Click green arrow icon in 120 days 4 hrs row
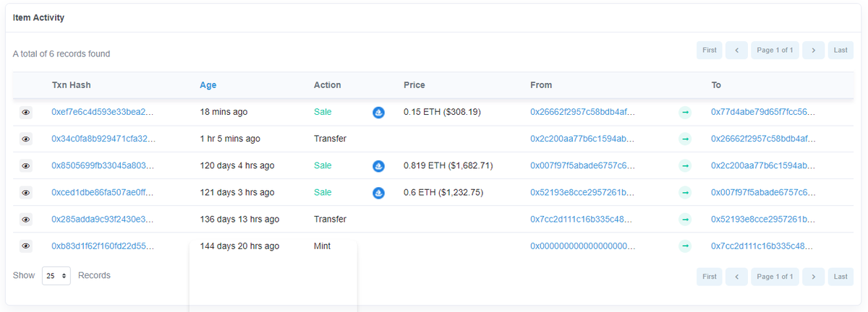The width and height of the screenshot is (868, 312). pos(685,166)
